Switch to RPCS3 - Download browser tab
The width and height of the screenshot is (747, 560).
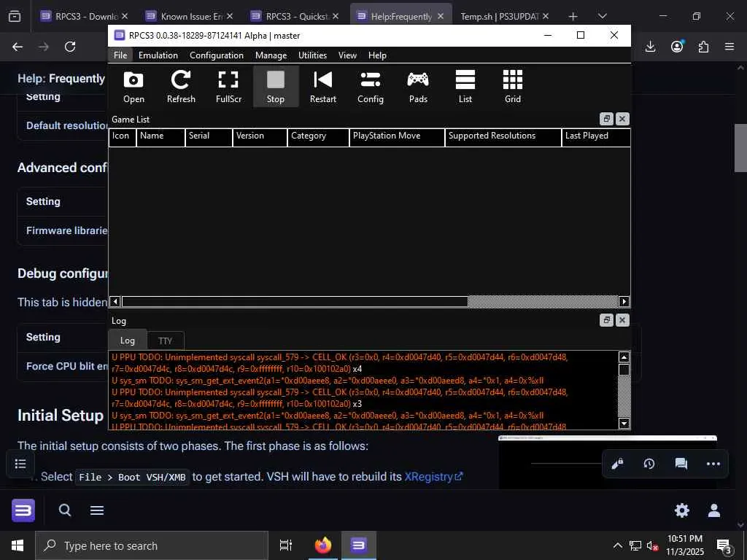[84, 16]
